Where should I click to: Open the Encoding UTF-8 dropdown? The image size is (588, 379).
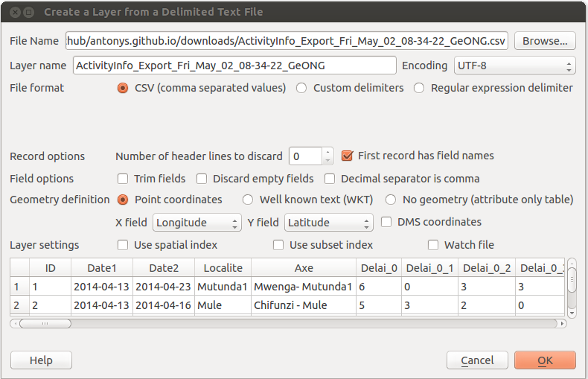pyautogui.click(x=514, y=66)
